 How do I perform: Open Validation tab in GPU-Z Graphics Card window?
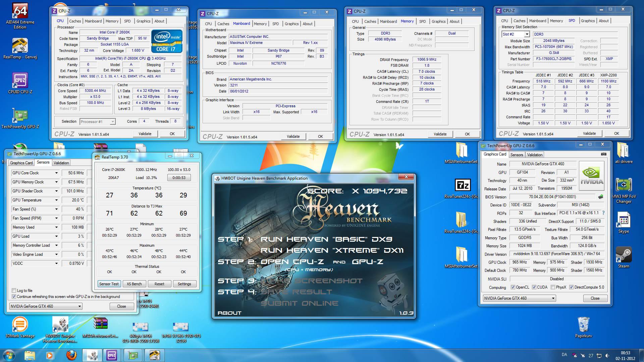(535, 155)
